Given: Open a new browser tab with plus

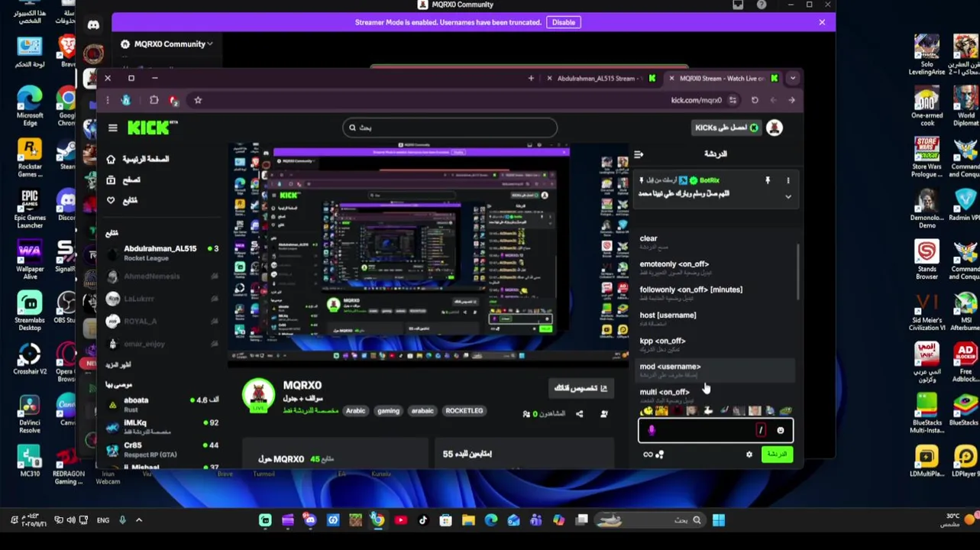Looking at the screenshot, I should [531, 79].
